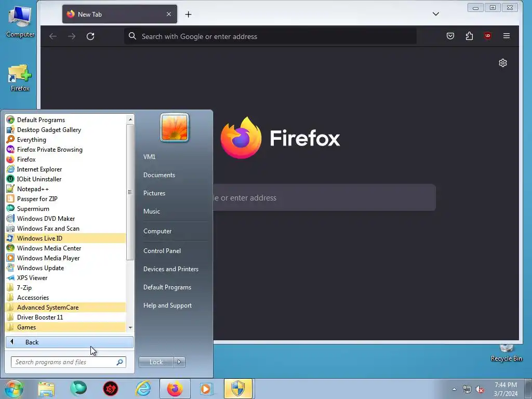Viewport: 532px width, 399px height.
Task: Open Default Programs in the right pane
Action: 167,287
